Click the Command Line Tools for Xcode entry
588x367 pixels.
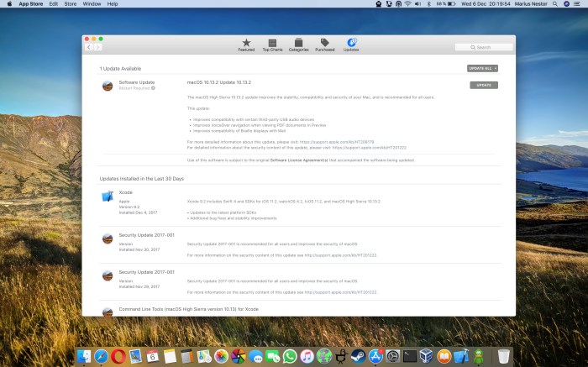click(189, 309)
